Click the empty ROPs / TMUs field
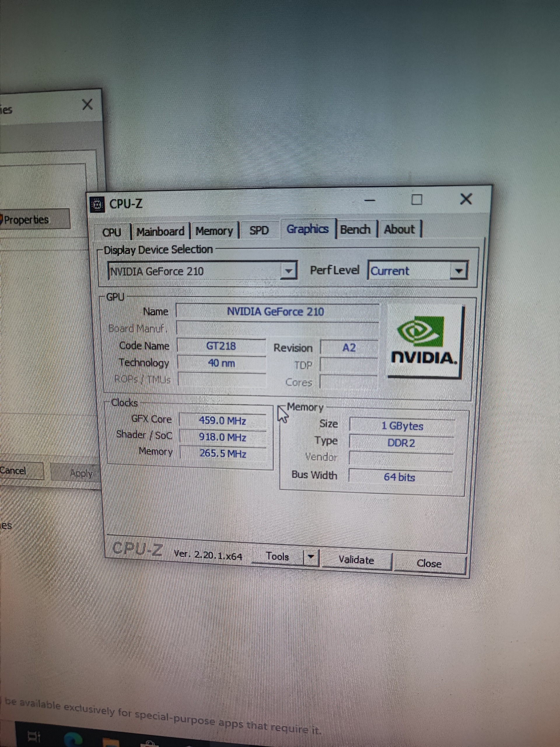 point(222,380)
